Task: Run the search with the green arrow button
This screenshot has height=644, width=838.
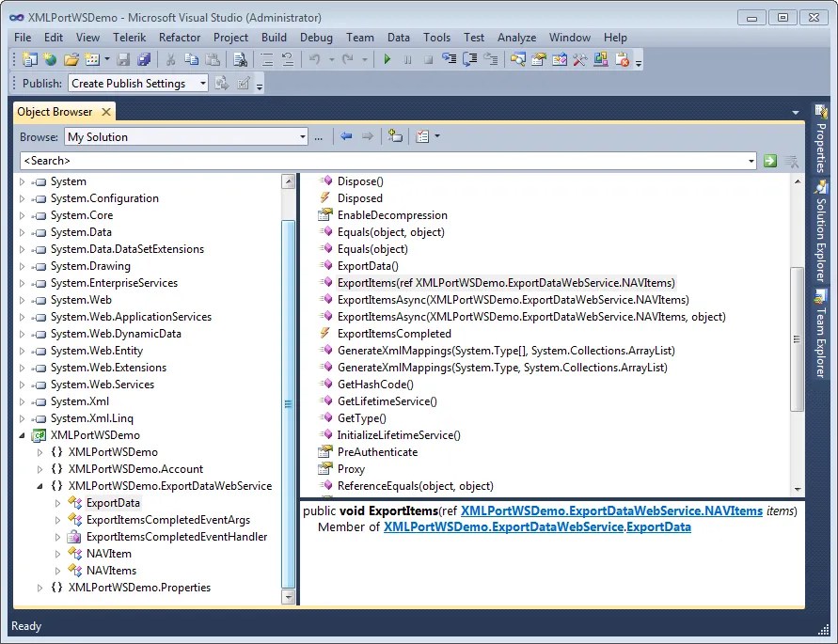Action: coord(770,161)
